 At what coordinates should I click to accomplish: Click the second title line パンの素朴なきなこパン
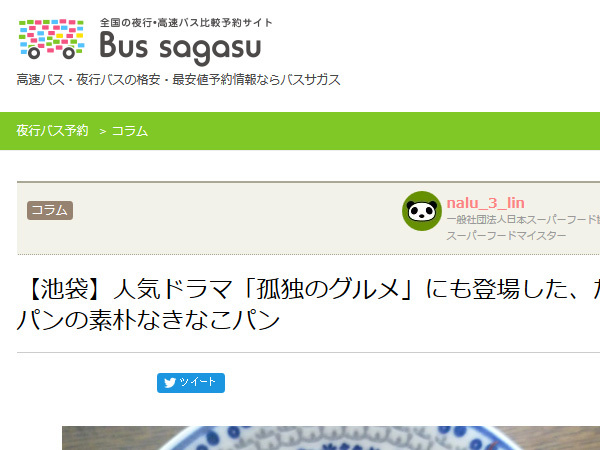148,320
